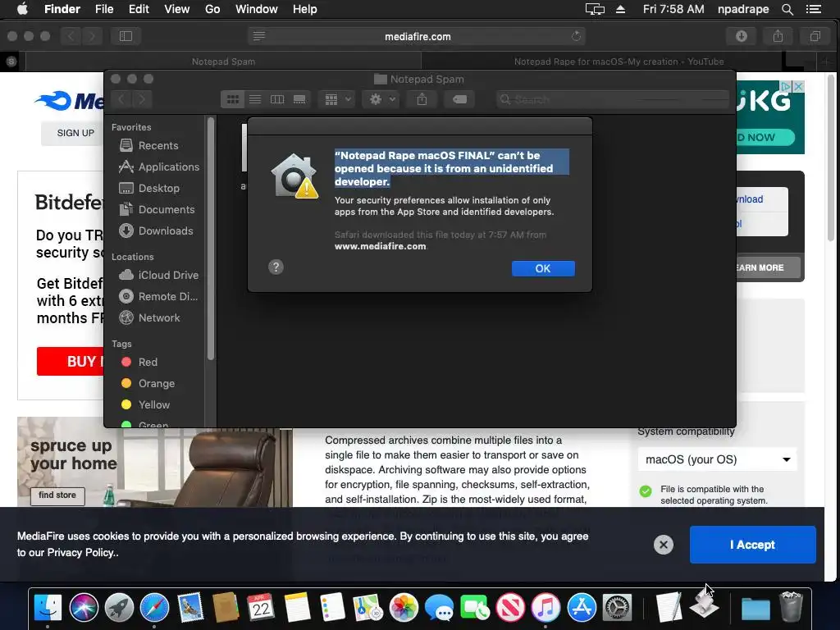Screen dimensions: 840x630
Task: Open App Store from the Dock
Action: click(582, 608)
